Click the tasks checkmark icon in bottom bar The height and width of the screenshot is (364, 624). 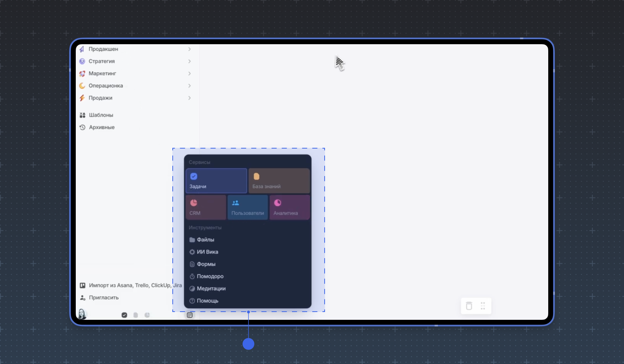click(x=124, y=315)
